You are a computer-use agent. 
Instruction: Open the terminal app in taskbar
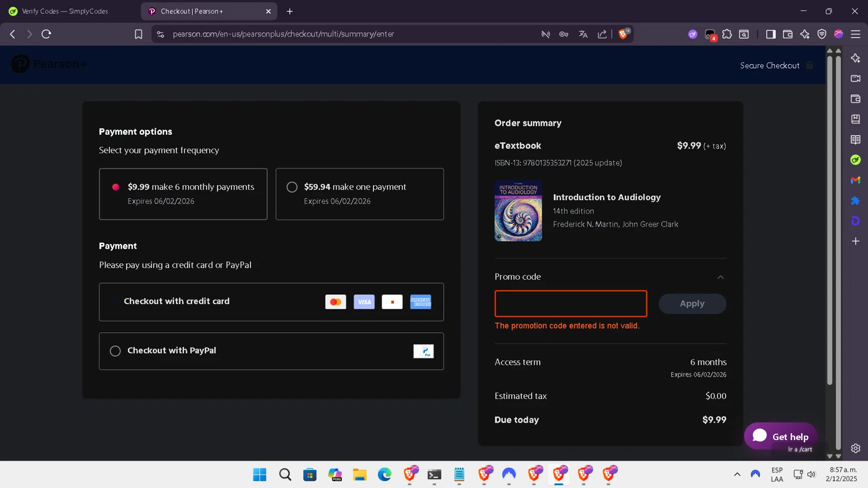tap(435, 475)
